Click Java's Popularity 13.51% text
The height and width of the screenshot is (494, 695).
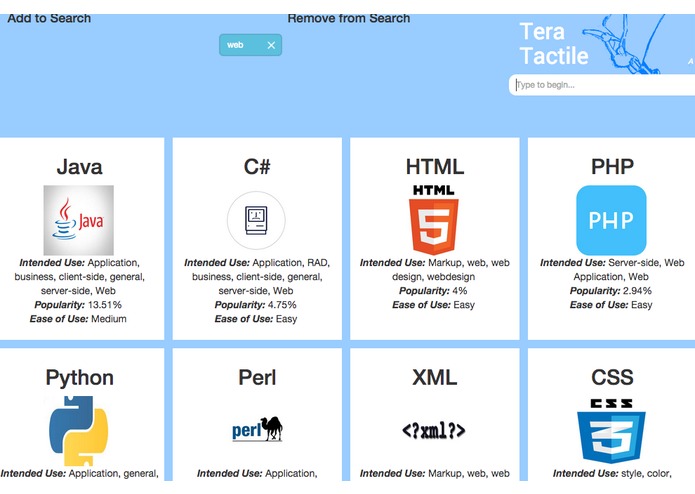pos(78,305)
